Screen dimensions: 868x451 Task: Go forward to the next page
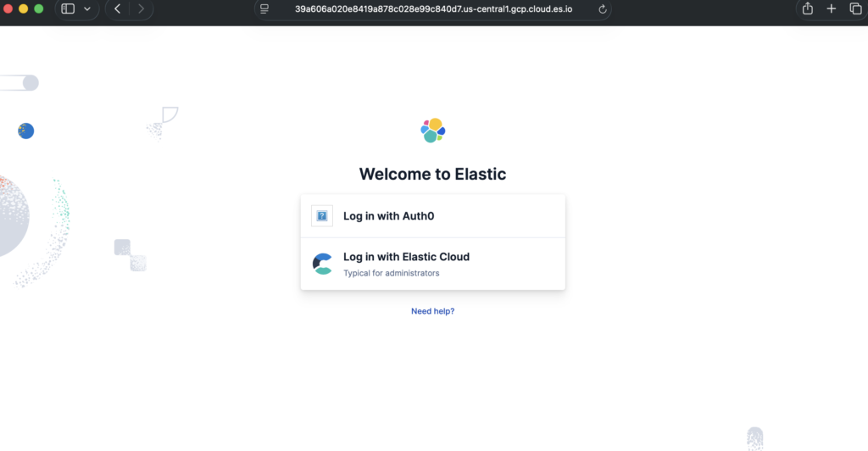click(x=141, y=8)
